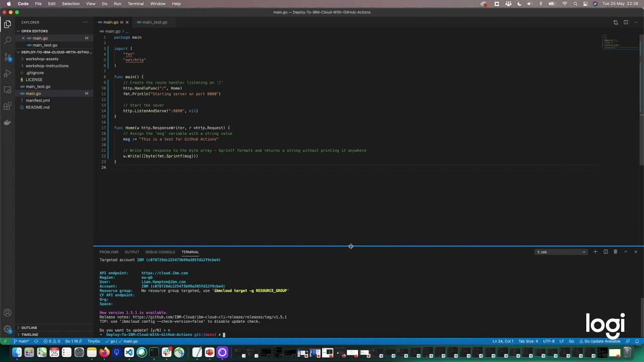Change the UTF-8 file encoding

point(548,341)
